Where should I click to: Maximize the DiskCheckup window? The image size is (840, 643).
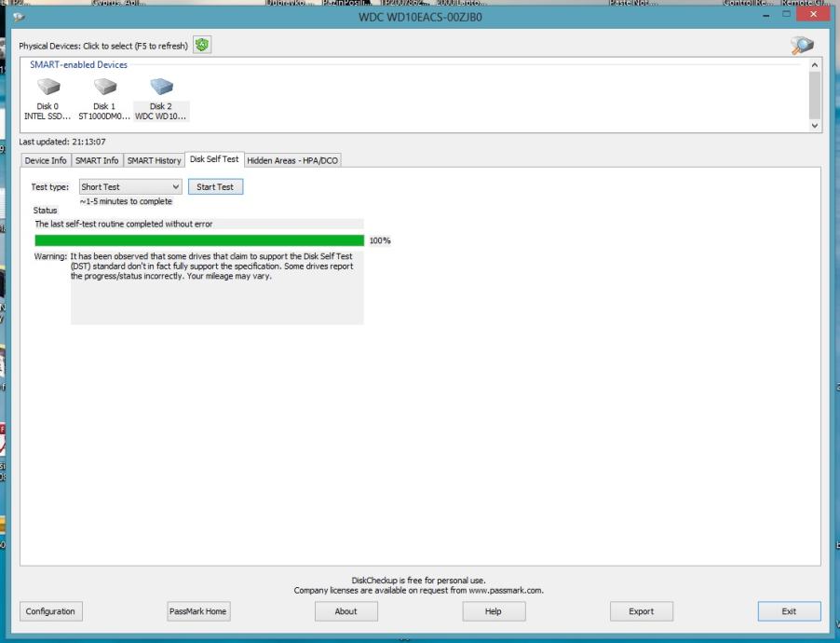(x=786, y=15)
